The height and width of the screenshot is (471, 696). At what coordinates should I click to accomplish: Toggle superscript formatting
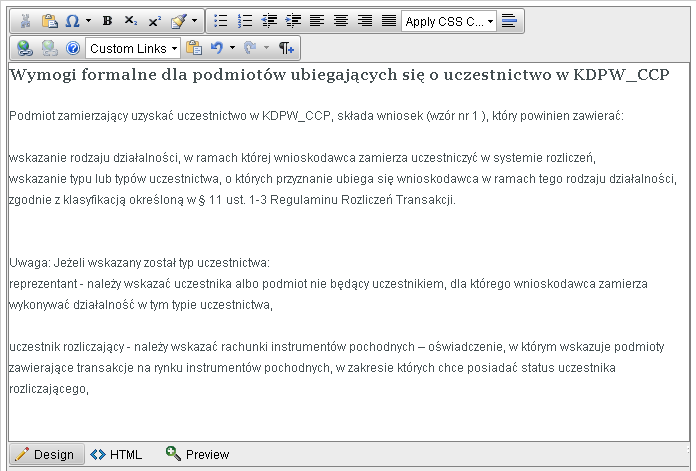[154, 21]
